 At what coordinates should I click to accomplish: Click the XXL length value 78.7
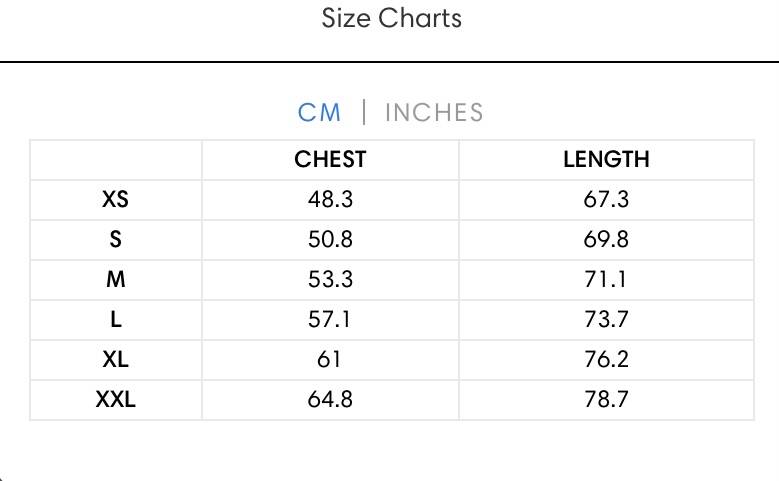(606, 399)
